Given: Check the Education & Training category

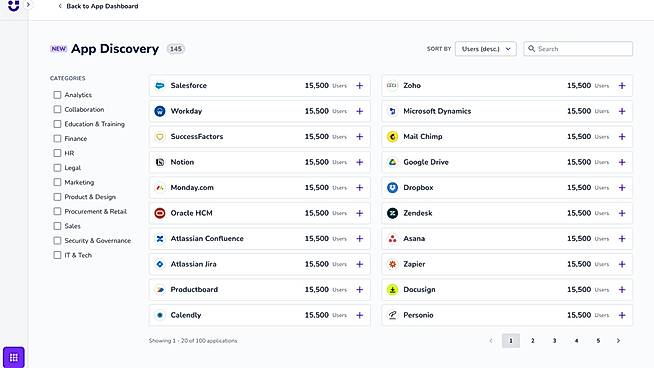Looking at the screenshot, I should 57,124.
